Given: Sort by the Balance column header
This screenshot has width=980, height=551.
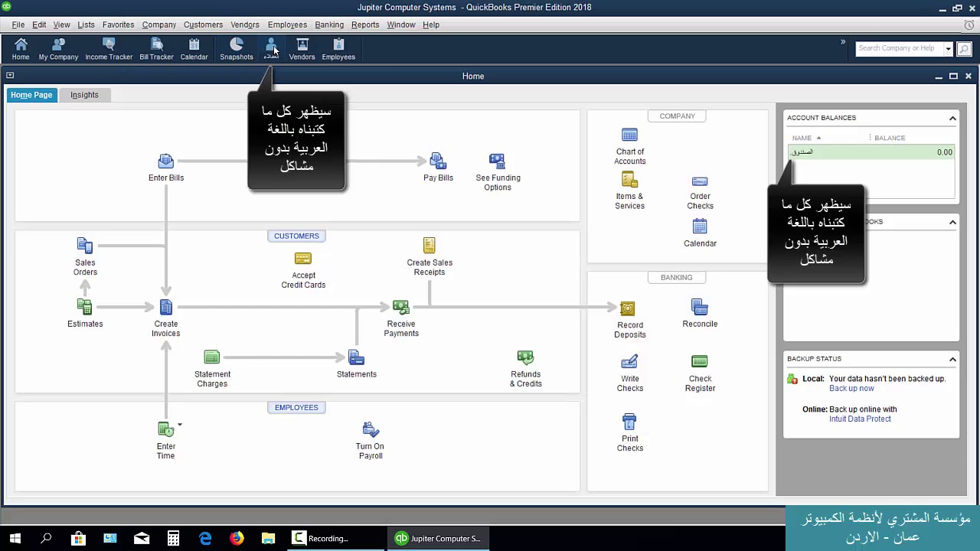Looking at the screenshot, I should click(890, 138).
